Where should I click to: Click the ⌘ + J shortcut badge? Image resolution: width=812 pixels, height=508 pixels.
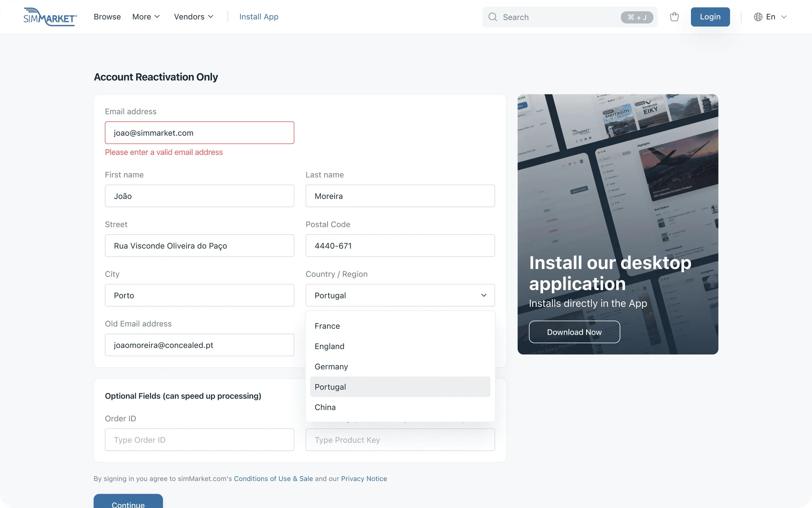point(637,17)
